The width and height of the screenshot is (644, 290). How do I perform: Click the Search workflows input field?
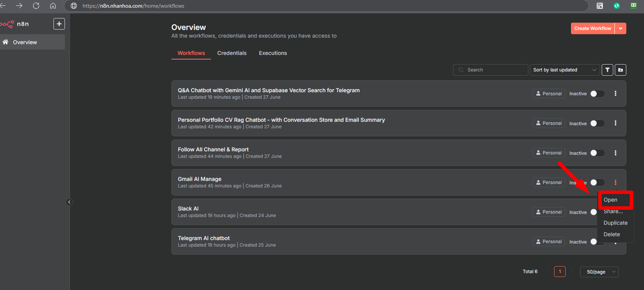point(491,70)
